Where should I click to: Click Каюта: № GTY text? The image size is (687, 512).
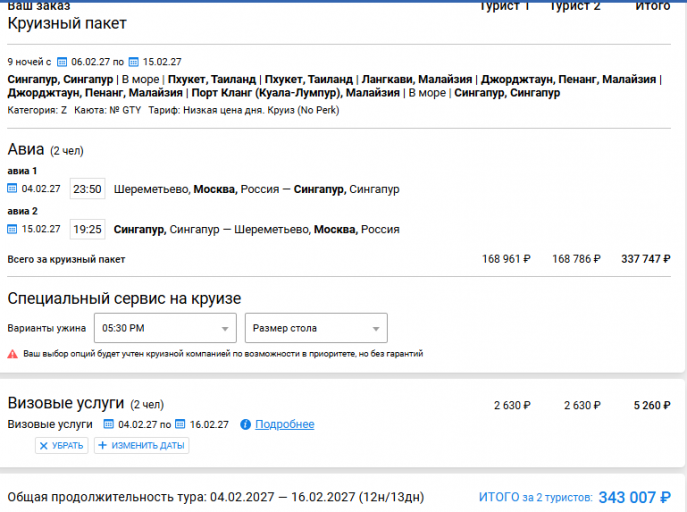point(108,110)
